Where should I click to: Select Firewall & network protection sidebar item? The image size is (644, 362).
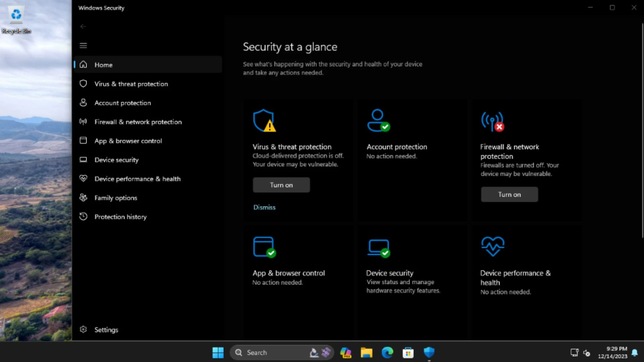point(138,122)
